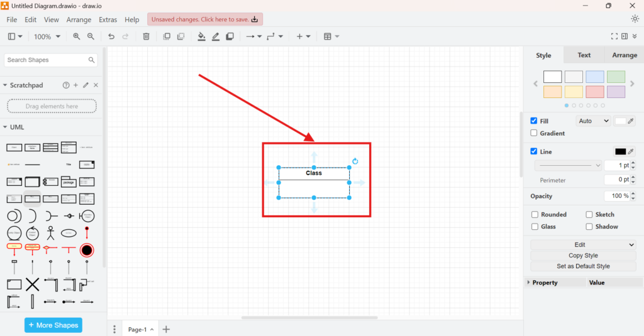This screenshot has height=336, width=644.
Task: Click the More Shapes button
Action: pos(53,325)
